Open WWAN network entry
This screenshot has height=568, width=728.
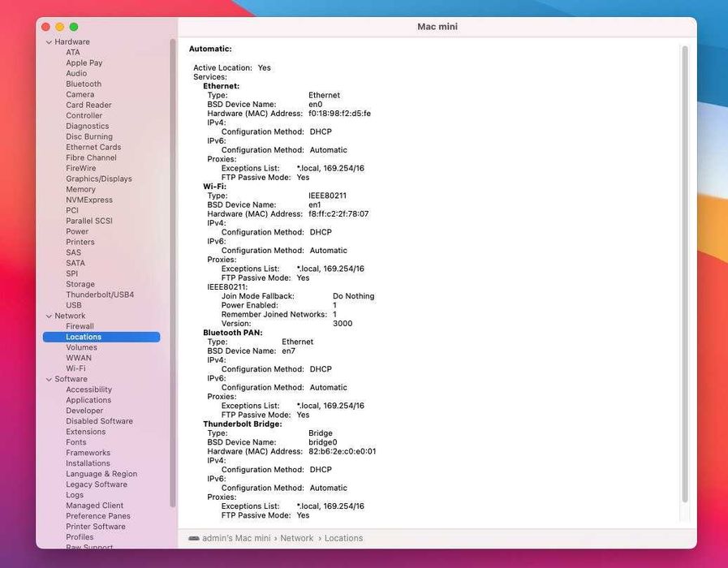79,358
